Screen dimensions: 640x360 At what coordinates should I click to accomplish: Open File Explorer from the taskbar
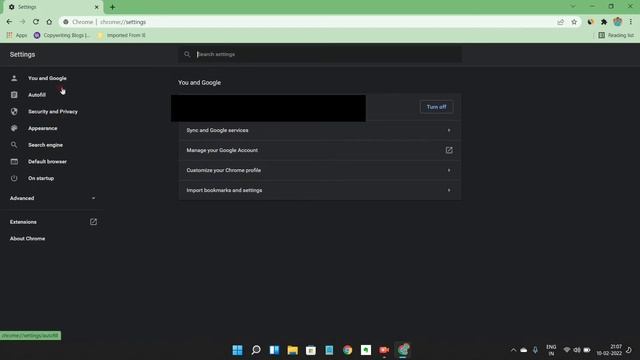[x=293, y=350]
